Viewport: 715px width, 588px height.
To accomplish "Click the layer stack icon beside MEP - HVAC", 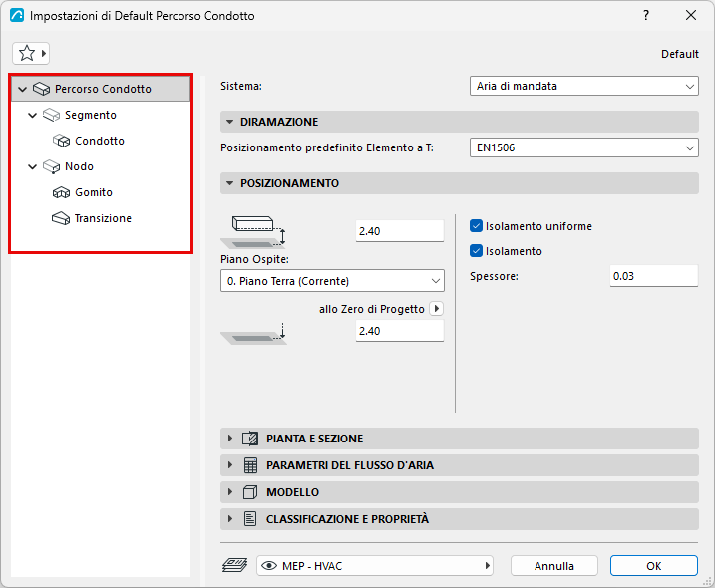I will pos(234,566).
